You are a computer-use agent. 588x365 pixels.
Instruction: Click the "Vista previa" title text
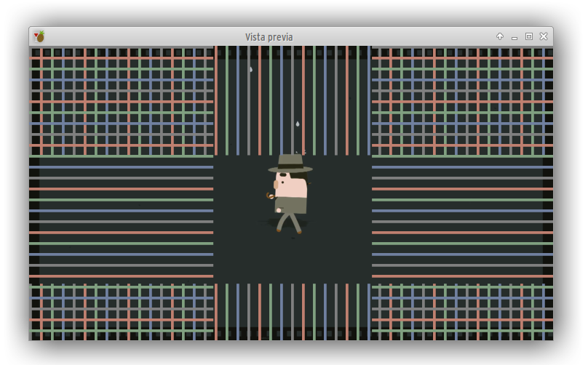(269, 37)
